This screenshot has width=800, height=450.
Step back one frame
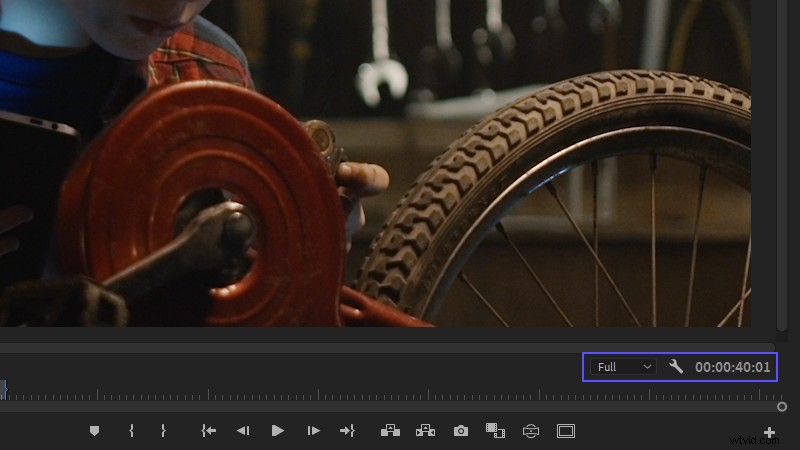pos(243,431)
